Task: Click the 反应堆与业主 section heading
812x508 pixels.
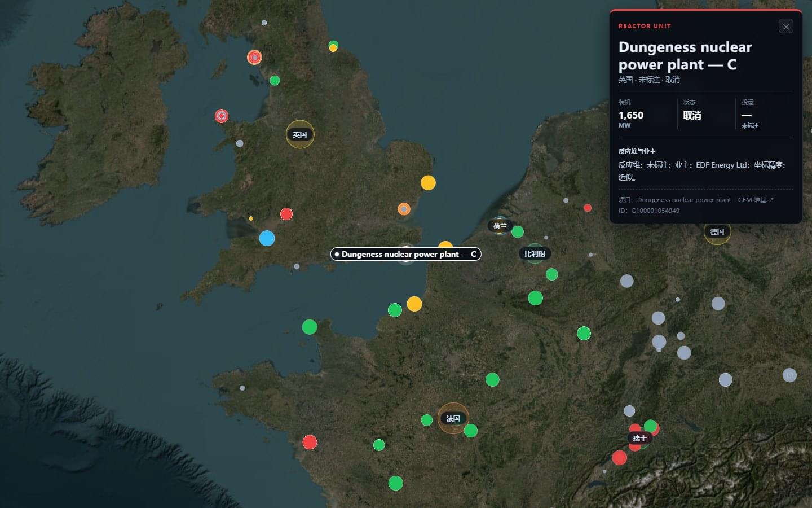Action: [637, 151]
